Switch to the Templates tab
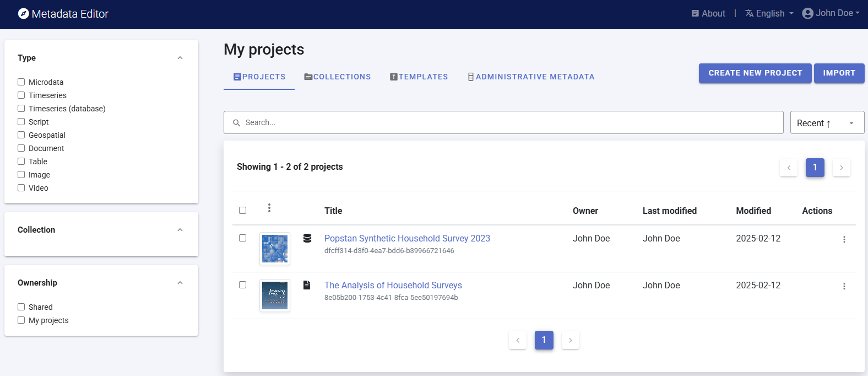The height and width of the screenshot is (376, 868). (x=419, y=77)
